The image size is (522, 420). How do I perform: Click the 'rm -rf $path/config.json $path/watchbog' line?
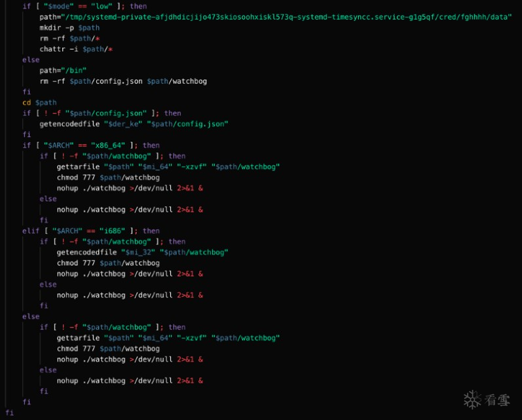123,81
